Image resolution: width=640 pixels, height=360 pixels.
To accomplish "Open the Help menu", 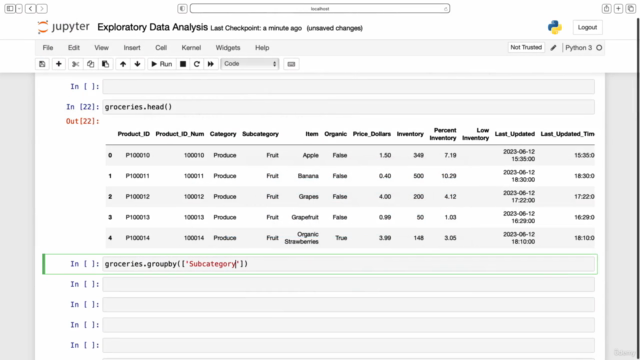I will click(x=262, y=48).
